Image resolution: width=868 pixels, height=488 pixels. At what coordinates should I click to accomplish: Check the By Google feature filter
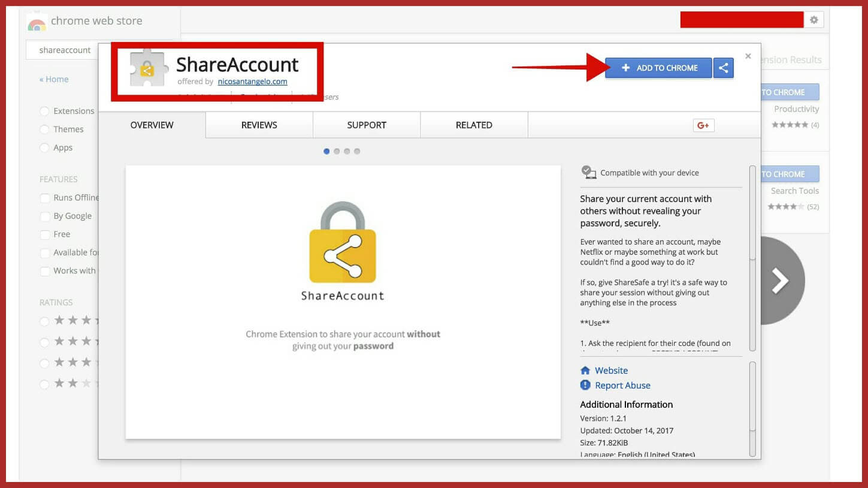click(44, 216)
